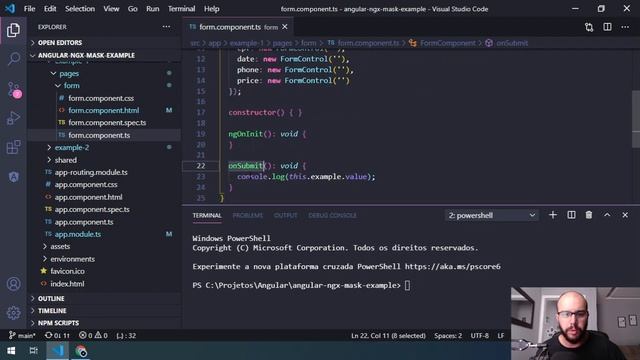Close the terminal panel
640x360 pixels.
(x=625, y=215)
